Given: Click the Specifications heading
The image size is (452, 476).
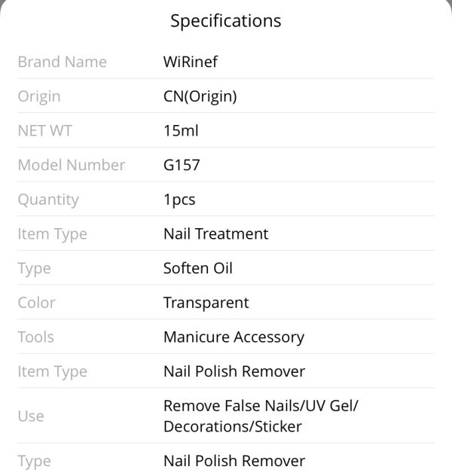Looking at the screenshot, I should coord(225,21).
